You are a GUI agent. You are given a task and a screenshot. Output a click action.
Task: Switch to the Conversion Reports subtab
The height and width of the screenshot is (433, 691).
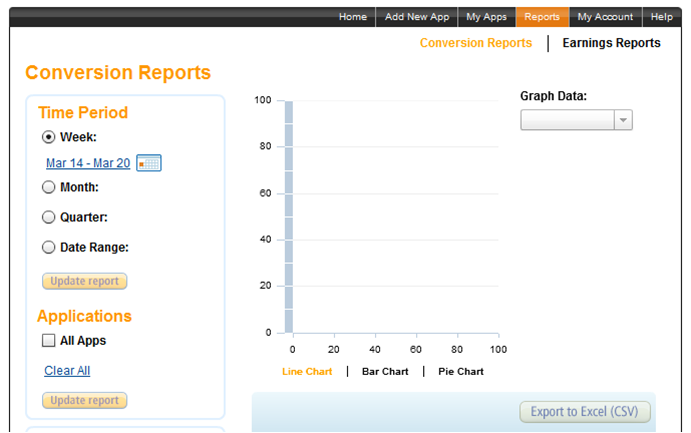476,43
